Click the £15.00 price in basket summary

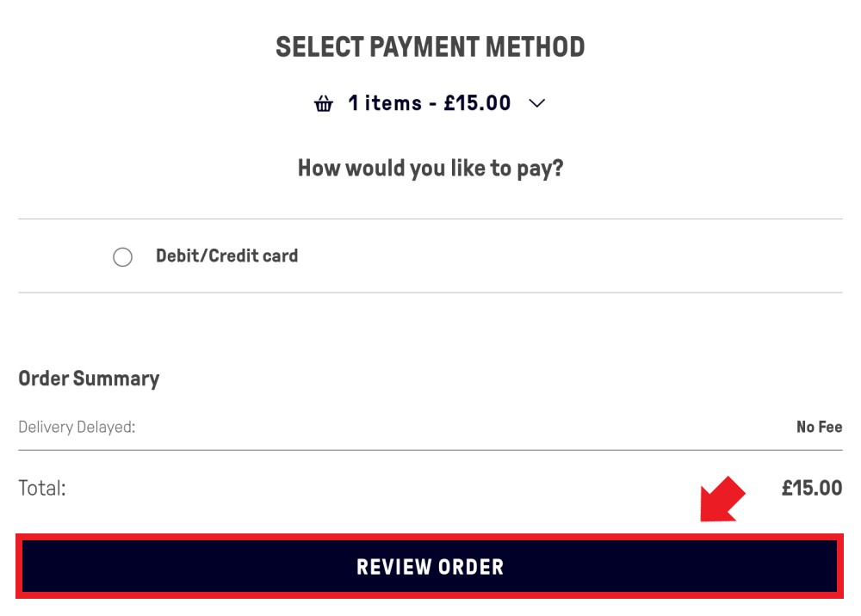tap(477, 103)
